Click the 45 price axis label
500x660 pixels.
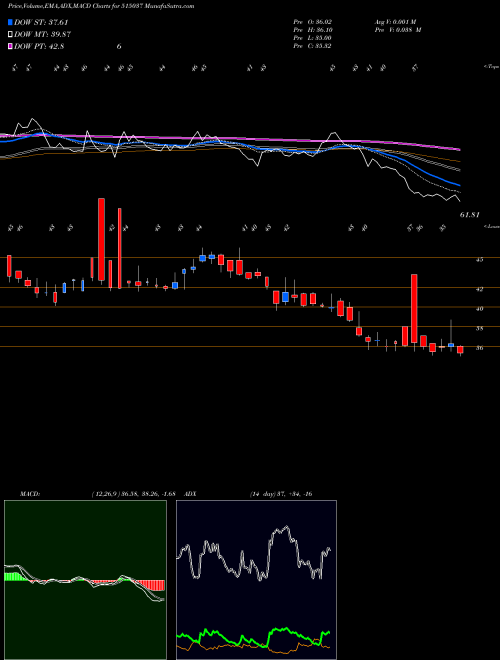tap(479, 260)
